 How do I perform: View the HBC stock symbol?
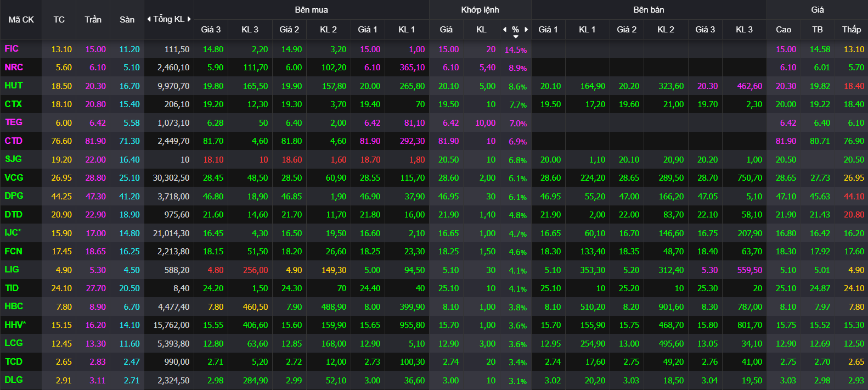14,307
